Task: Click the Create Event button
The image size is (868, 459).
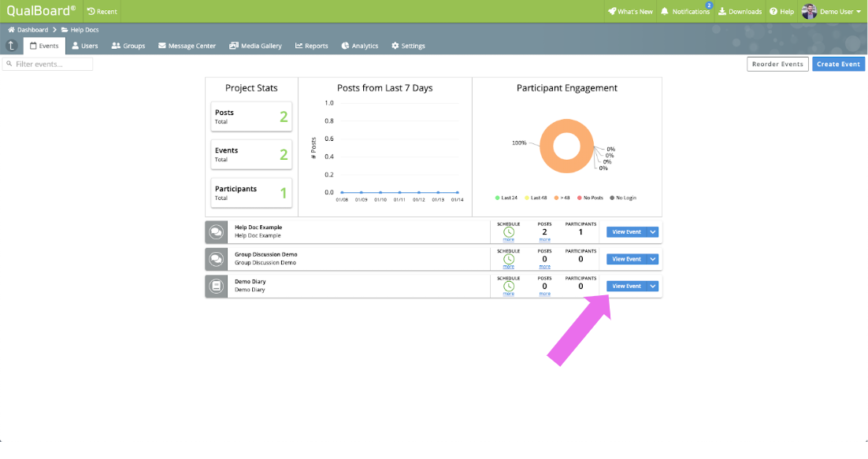Action: (838, 64)
